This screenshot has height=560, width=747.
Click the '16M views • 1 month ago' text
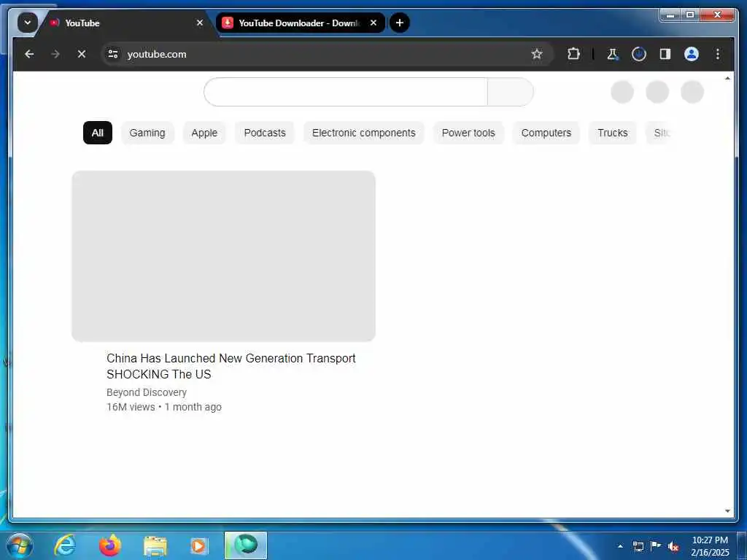(164, 407)
